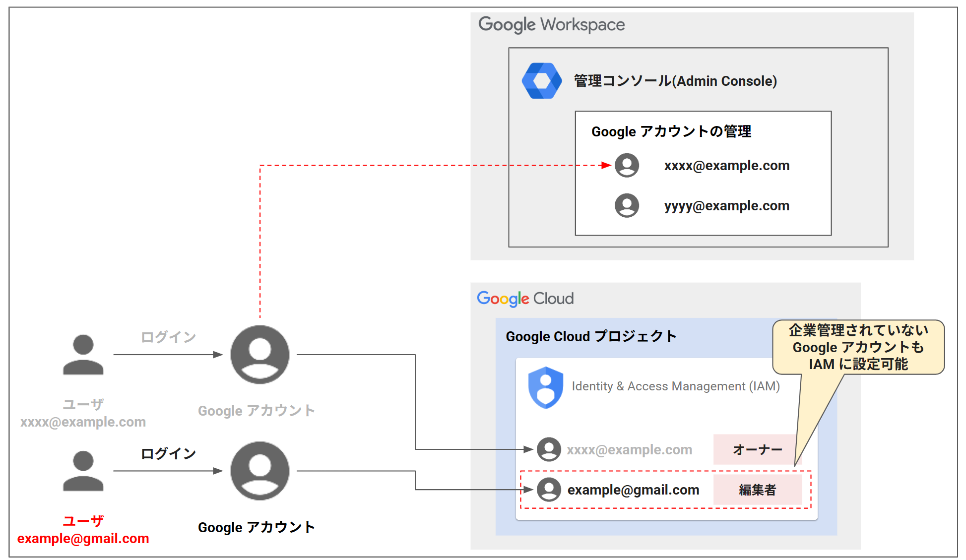966x560 pixels.
Task: Click the greyed xxxx@example.com IAM entry
Action: pyautogui.click(x=629, y=450)
